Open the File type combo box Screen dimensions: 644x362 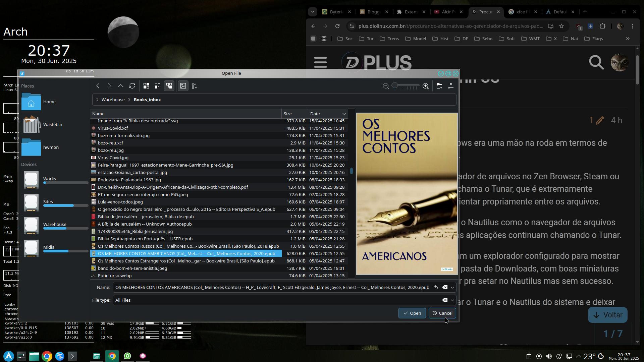click(284, 300)
